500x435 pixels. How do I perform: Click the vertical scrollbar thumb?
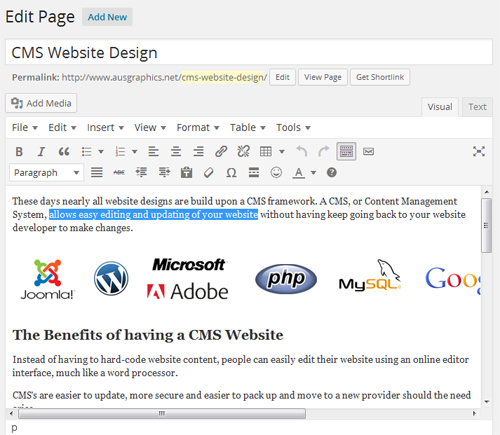[486, 226]
